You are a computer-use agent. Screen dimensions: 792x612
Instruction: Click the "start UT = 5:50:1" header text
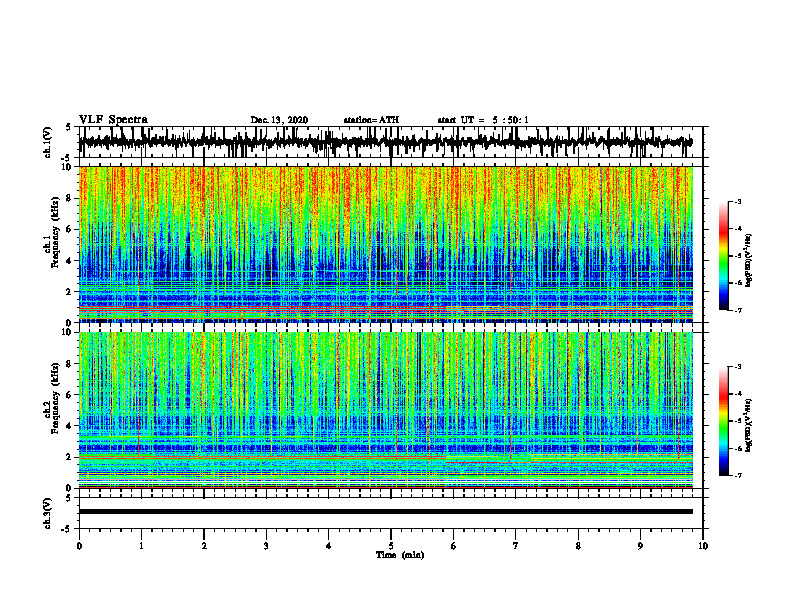(483, 120)
